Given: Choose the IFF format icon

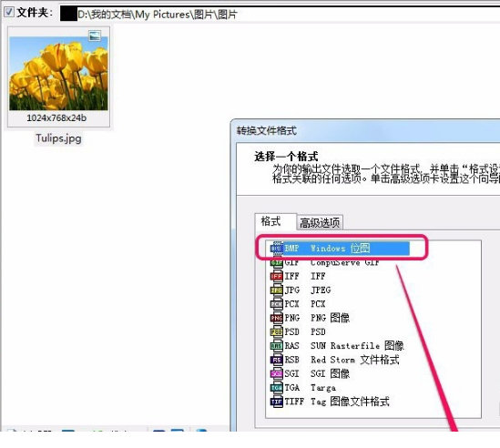Looking at the screenshot, I should (x=277, y=276).
